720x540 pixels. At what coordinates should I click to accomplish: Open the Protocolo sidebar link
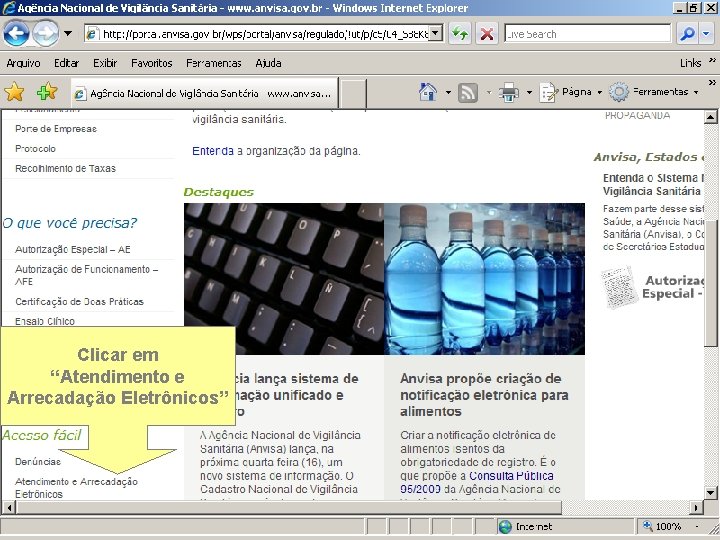(x=35, y=148)
